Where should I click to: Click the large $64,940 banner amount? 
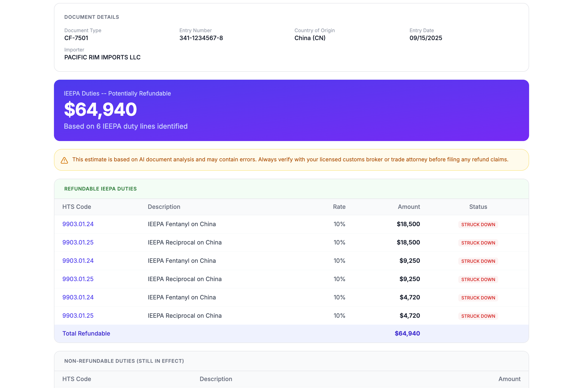[100, 109]
